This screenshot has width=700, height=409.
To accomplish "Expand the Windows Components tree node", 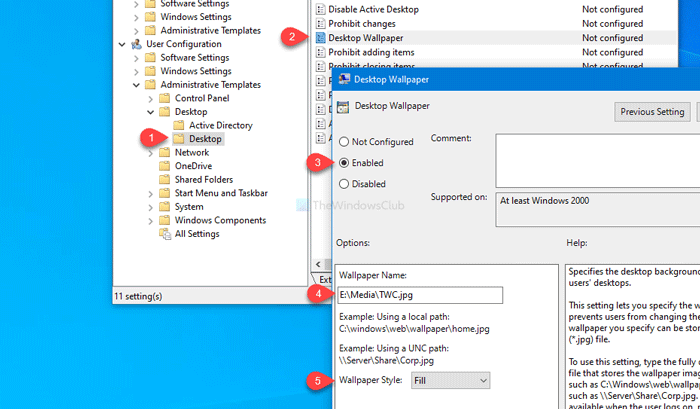I will [150, 221].
